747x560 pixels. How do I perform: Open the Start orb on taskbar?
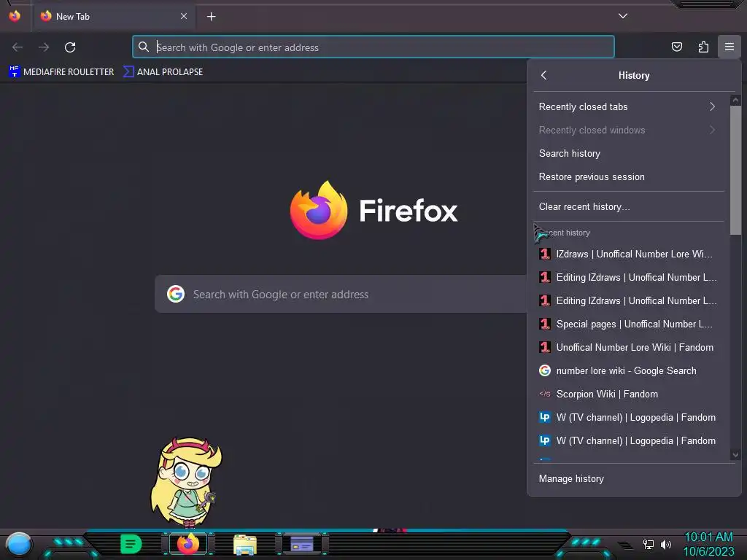click(19, 544)
